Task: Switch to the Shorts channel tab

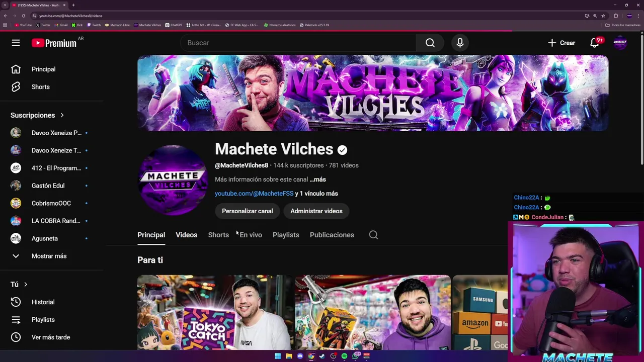Action: [218, 235]
